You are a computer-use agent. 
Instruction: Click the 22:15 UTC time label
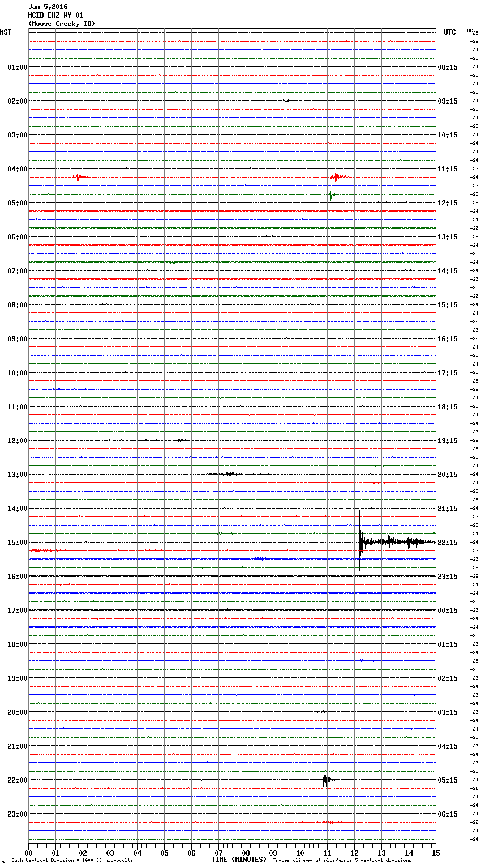[448, 543]
